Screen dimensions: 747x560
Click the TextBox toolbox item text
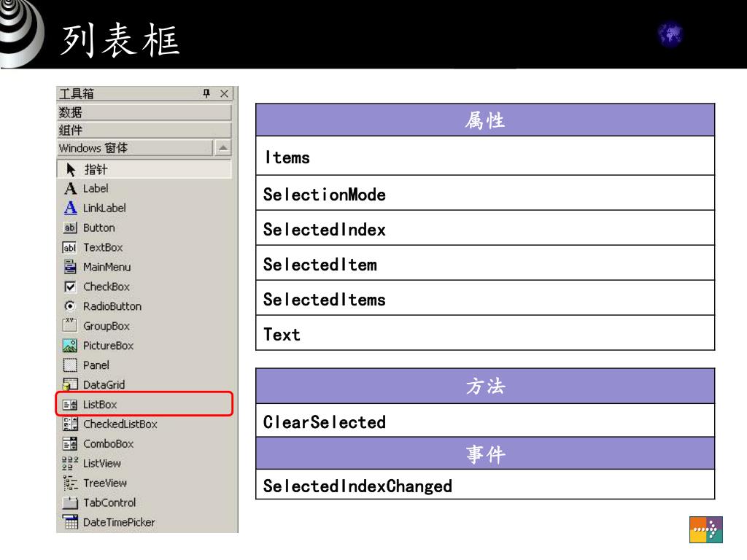103,248
